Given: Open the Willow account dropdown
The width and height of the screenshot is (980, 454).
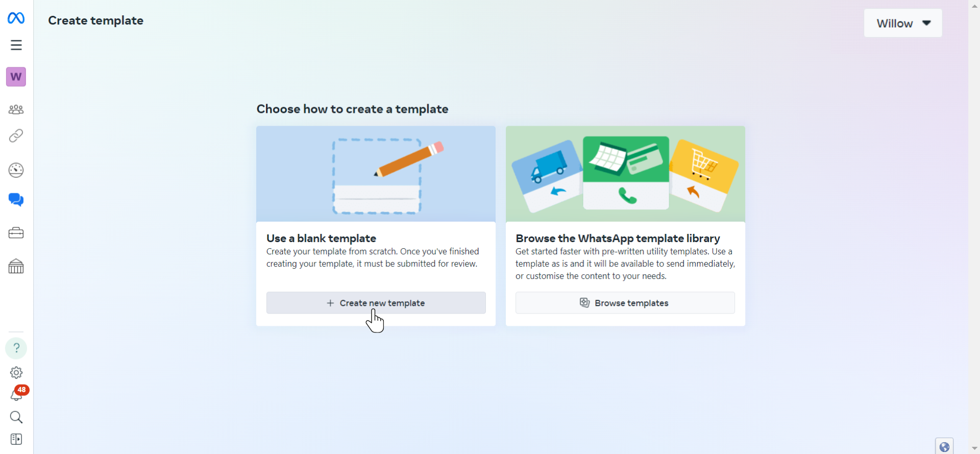Looking at the screenshot, I should 903,23.
